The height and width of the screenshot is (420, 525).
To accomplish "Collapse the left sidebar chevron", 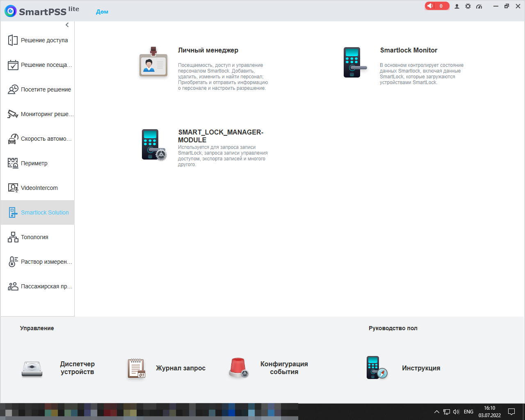I will coord(67,25).
